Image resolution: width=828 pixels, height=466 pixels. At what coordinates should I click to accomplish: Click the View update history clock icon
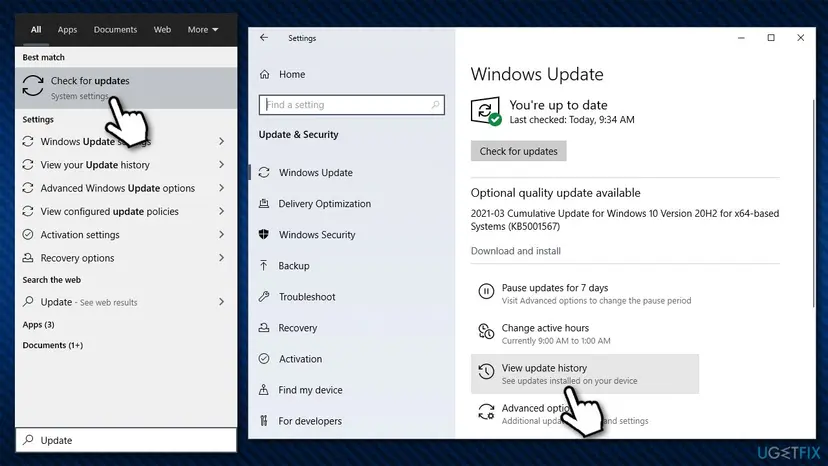pos(486,371)
